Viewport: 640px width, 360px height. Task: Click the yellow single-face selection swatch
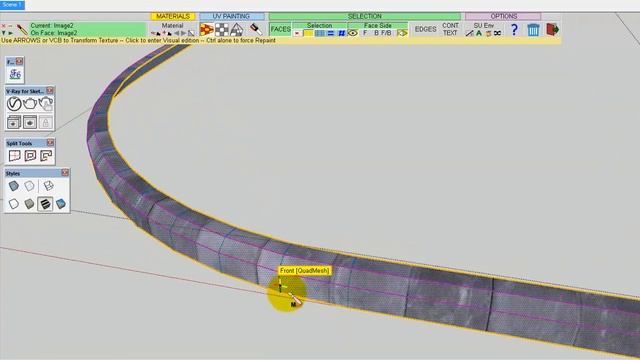[x=308, y=33]
